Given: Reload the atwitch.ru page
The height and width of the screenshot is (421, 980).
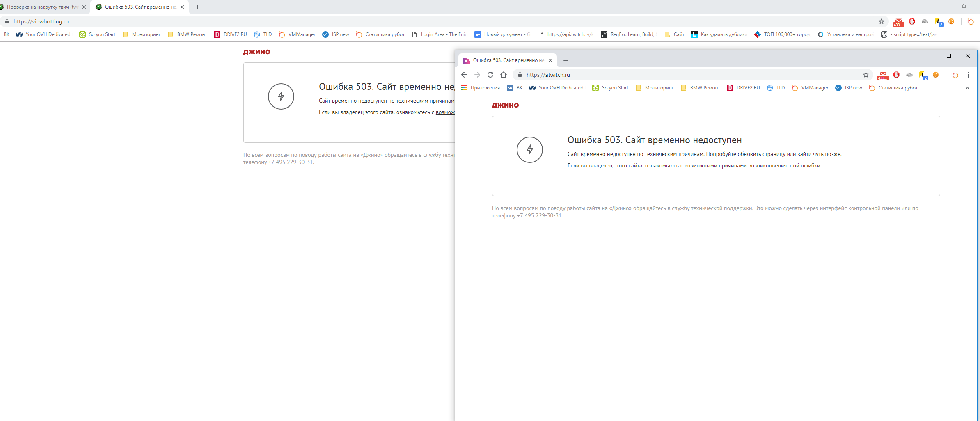Looking at the screenshot, I should coord(490,75).
